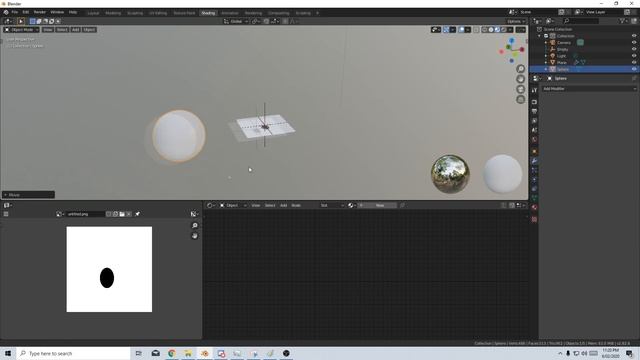Image resolution: width=640 pixels, height=360 pixels.
Task: Click the pan hand icon in image editor
Action: tap(195, 236)
